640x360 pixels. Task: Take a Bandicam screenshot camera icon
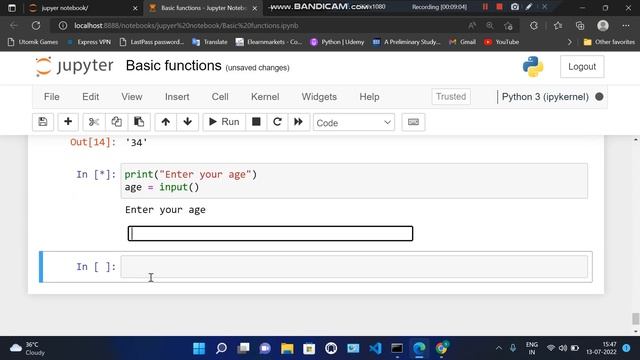[515, 7]
